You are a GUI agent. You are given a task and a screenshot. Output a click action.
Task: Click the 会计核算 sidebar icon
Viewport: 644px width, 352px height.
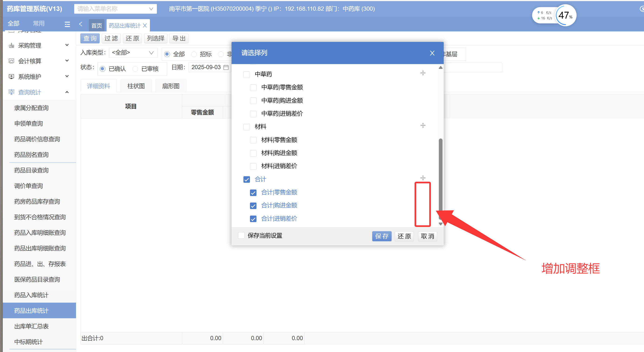[x=11, y=61]
